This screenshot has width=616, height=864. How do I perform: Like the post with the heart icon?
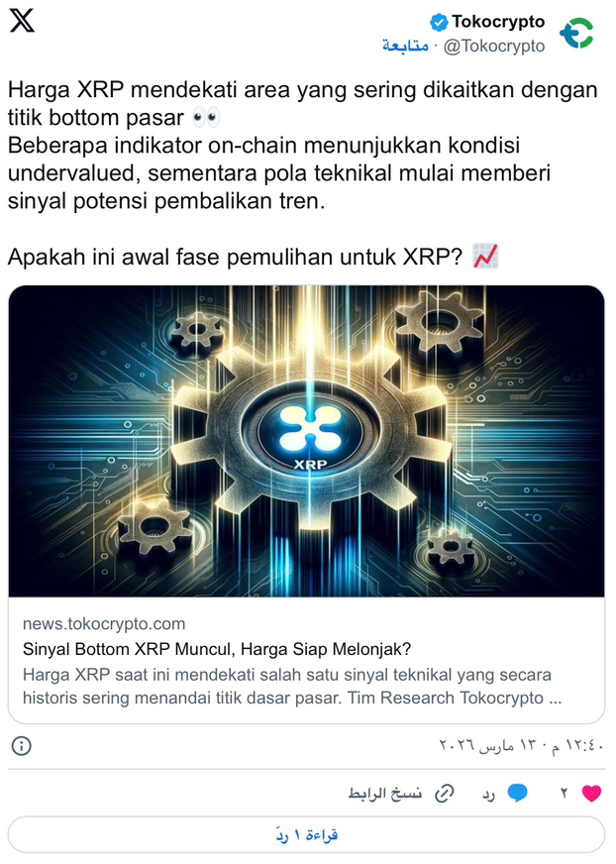591,793
